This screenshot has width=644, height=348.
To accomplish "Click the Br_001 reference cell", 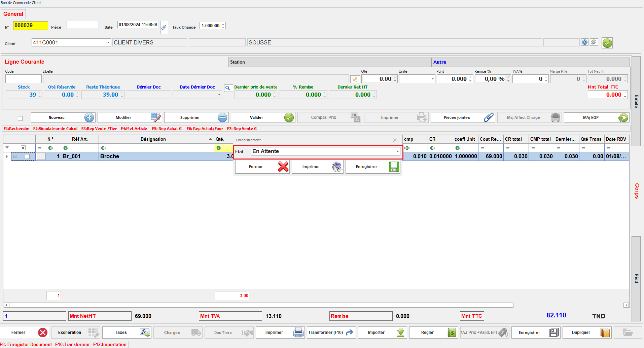I will click(x=80, y=156).
